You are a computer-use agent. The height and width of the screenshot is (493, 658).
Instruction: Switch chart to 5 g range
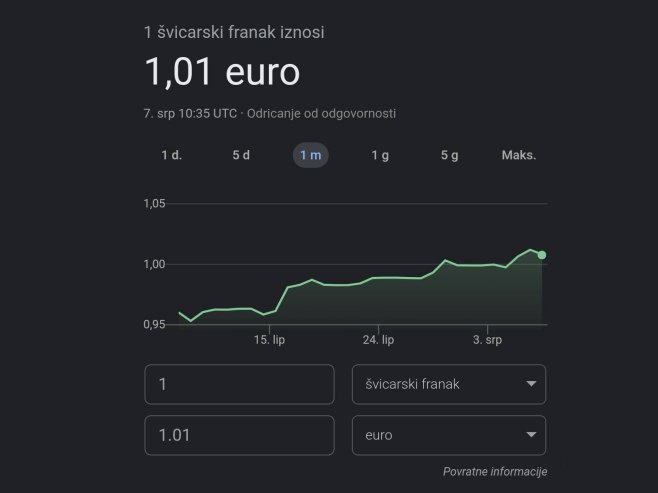[449, 156]
